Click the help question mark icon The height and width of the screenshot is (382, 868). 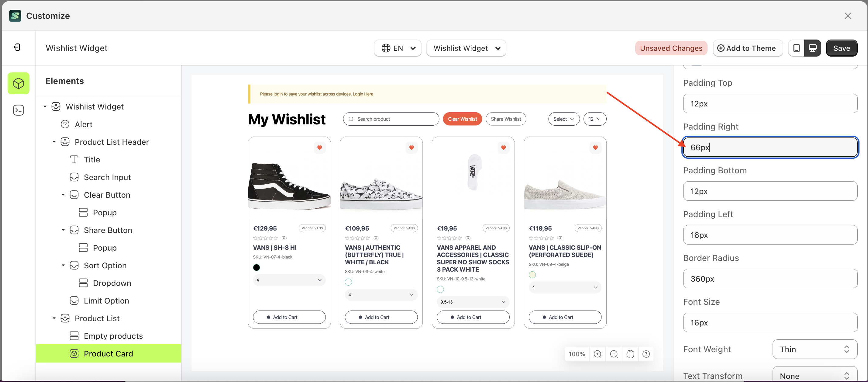coord(646,354)
